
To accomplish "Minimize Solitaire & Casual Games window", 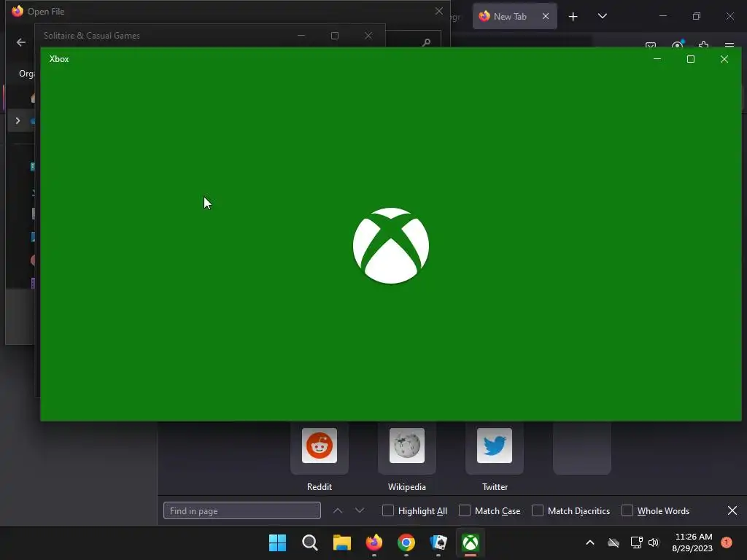I will (x=301, y=36).
